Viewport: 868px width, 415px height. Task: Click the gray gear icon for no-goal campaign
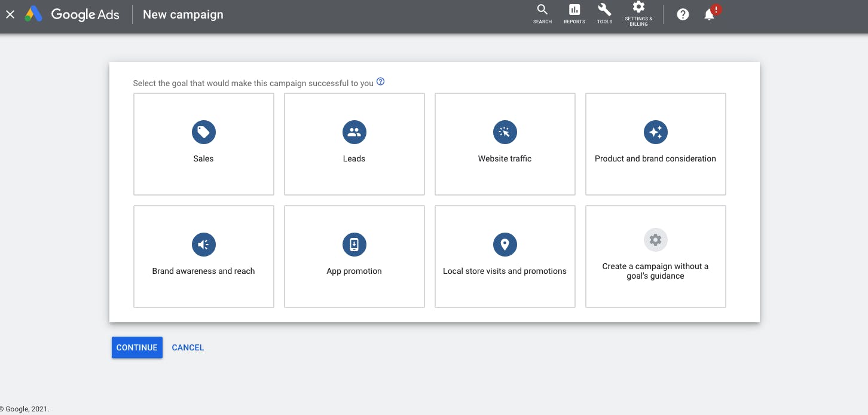(655, 240)
